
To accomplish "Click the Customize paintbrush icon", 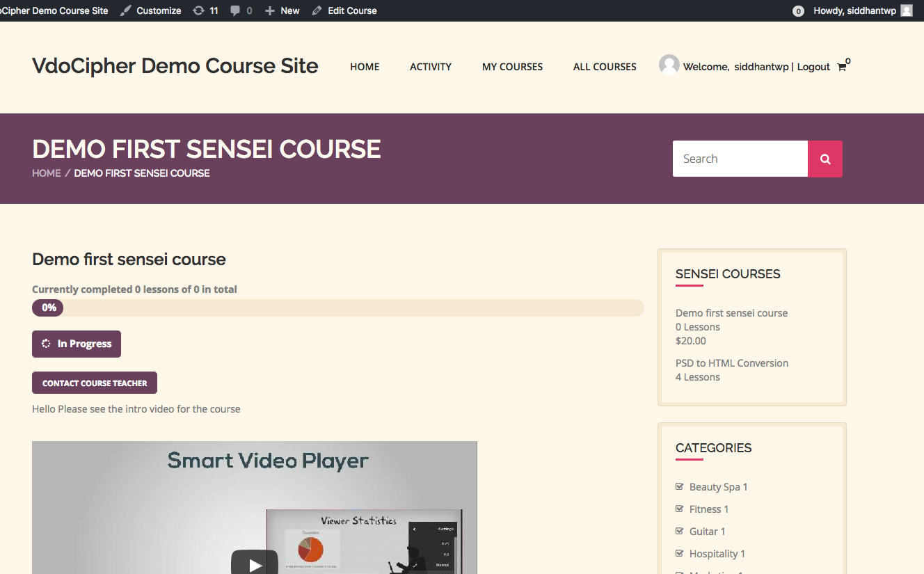I will coord(125,10).
